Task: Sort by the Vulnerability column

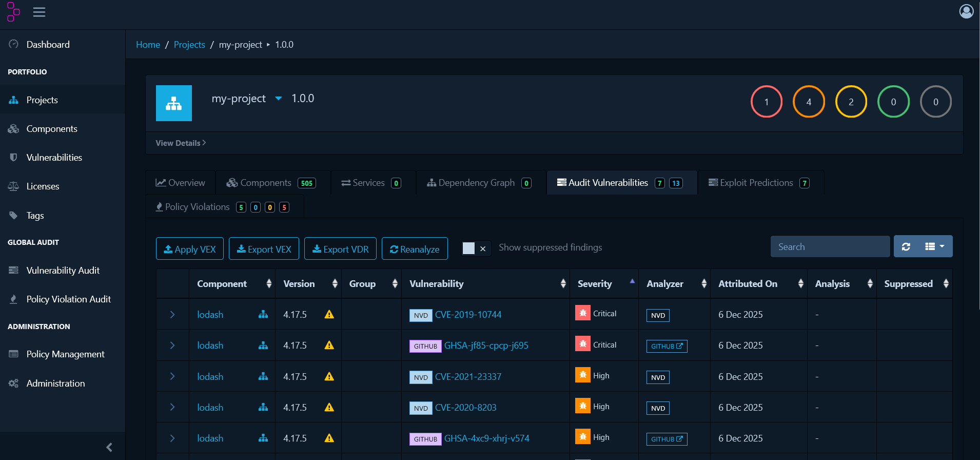Action: 485,284
